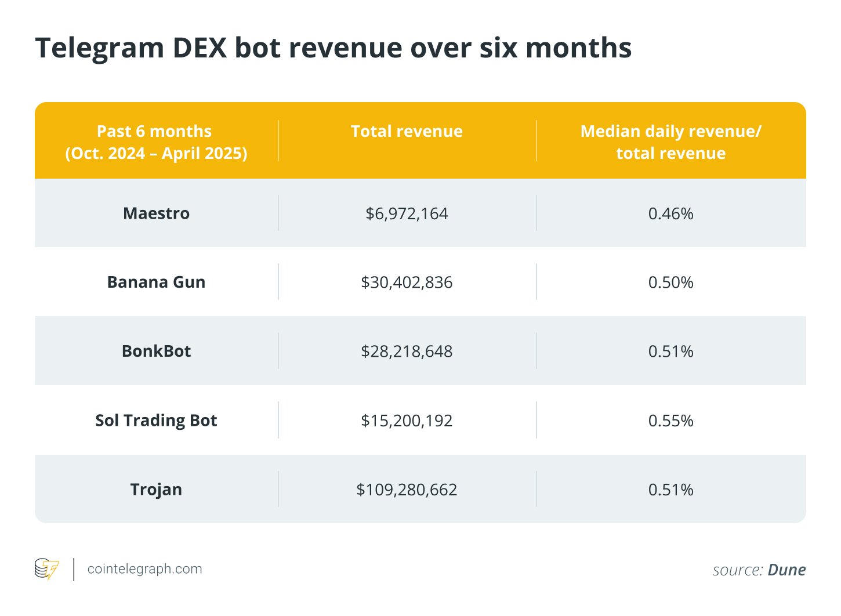Click the Sol Trading Bot row label
Viewport: 841px width, 616px height.
tap(156, 421)
